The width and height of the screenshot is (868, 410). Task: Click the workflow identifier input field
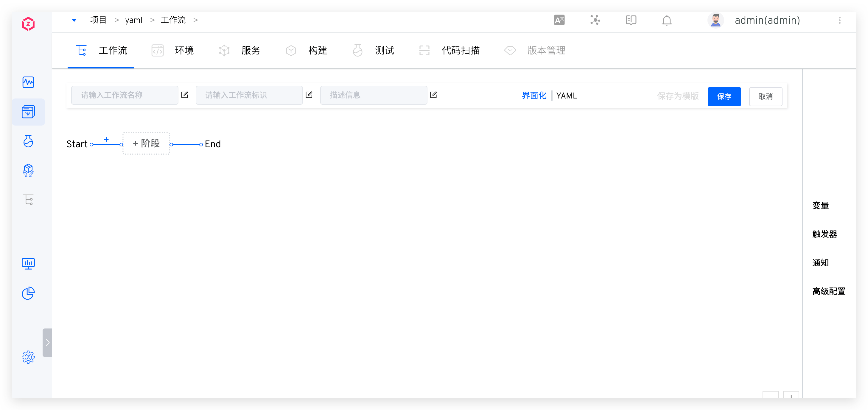point(249,95)
